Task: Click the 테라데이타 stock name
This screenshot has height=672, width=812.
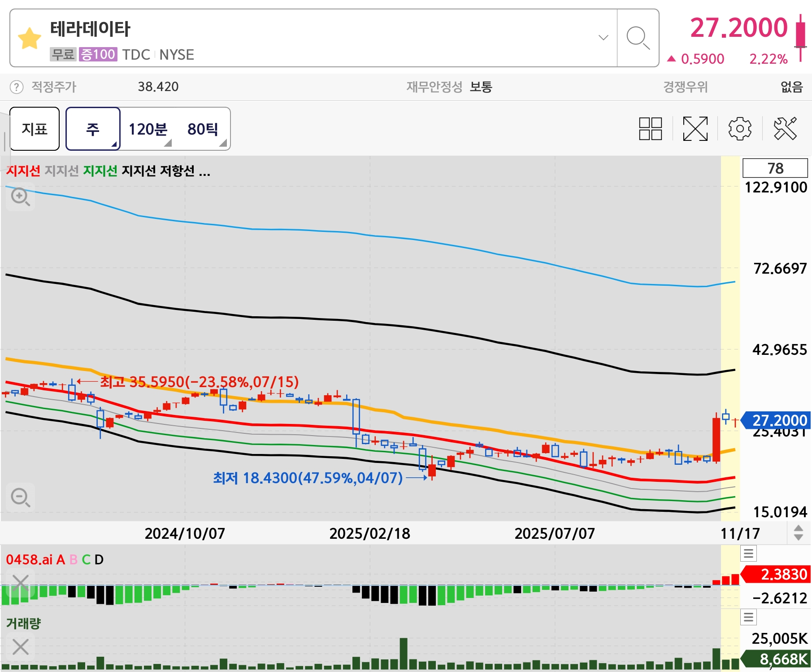Action: point(90,29)
